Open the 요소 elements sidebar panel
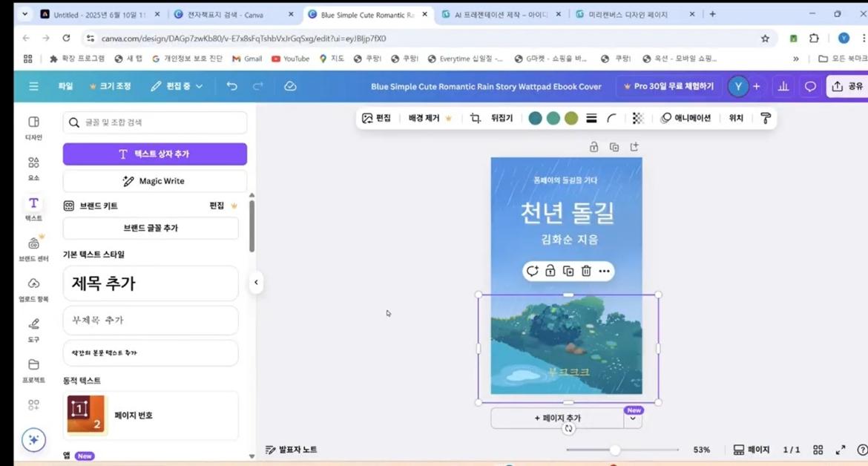Viewport: 868px width, 466px height. click(33, 168)
